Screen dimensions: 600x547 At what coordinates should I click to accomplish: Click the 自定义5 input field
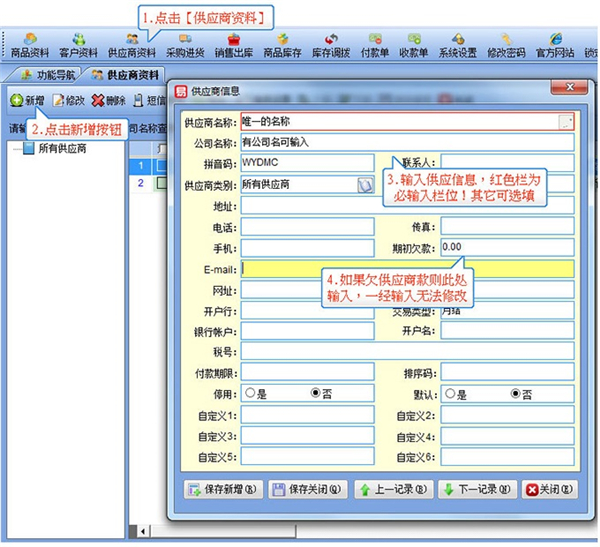coord(308,457)
